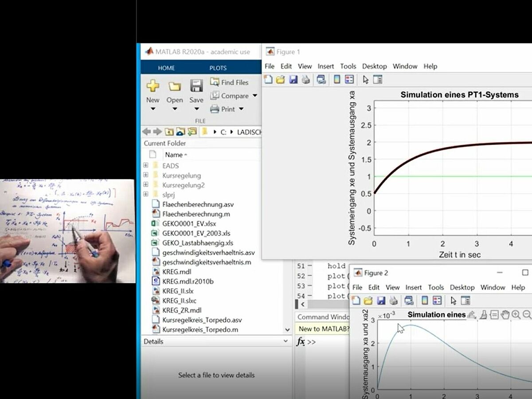Open the File menu in Figure 1

pos(270,66)
